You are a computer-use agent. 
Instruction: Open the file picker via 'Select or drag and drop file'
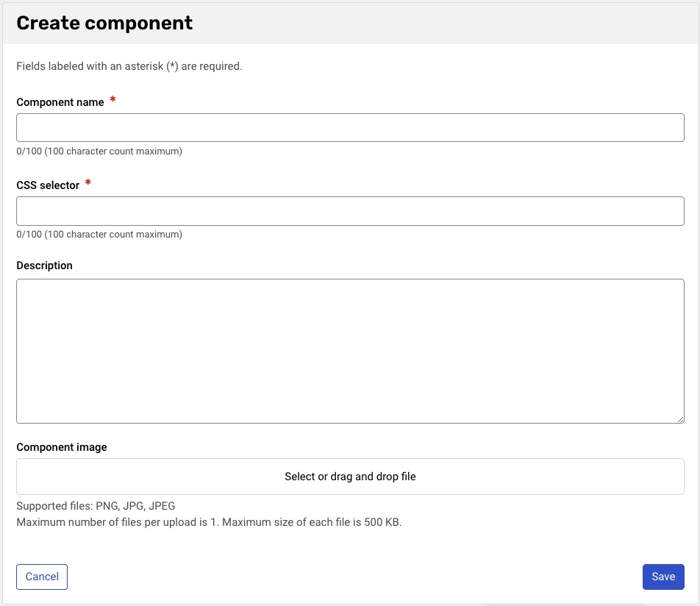[350, 477]
